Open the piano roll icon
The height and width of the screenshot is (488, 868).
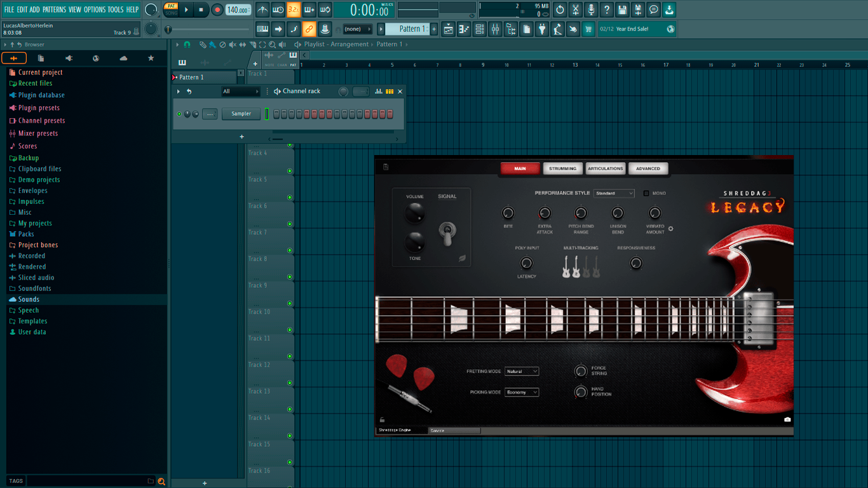464,29
